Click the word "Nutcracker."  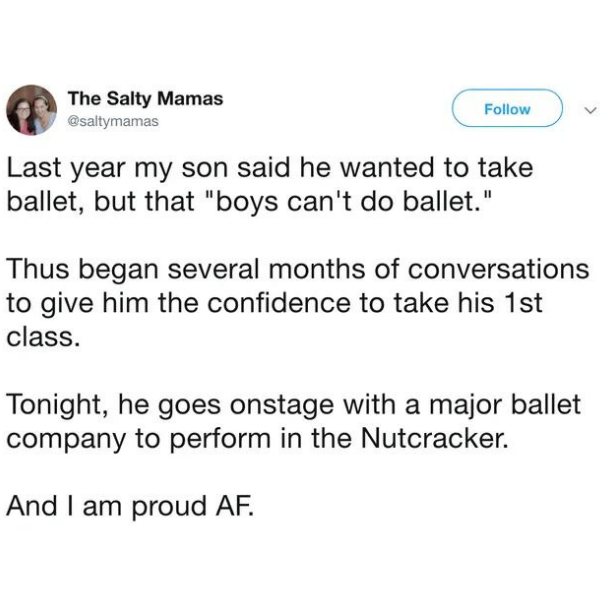pyautogui.click(x=435, y=438)
